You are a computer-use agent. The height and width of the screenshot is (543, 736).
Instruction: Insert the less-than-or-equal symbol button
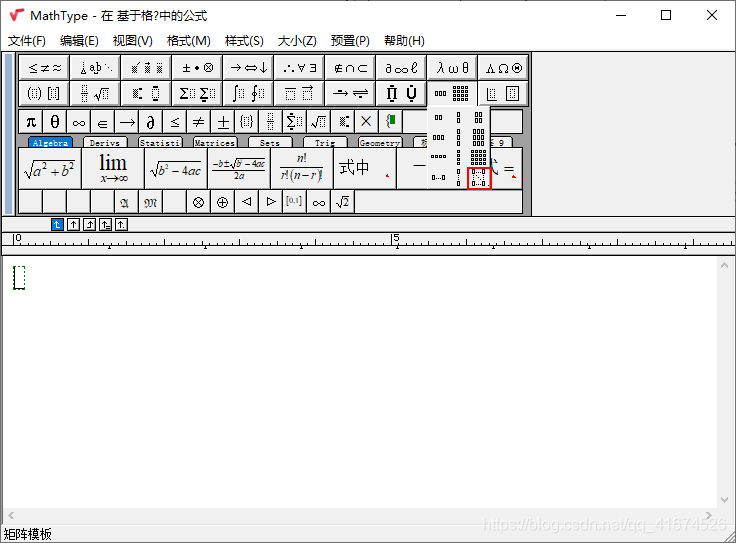[x=175, y=122]
